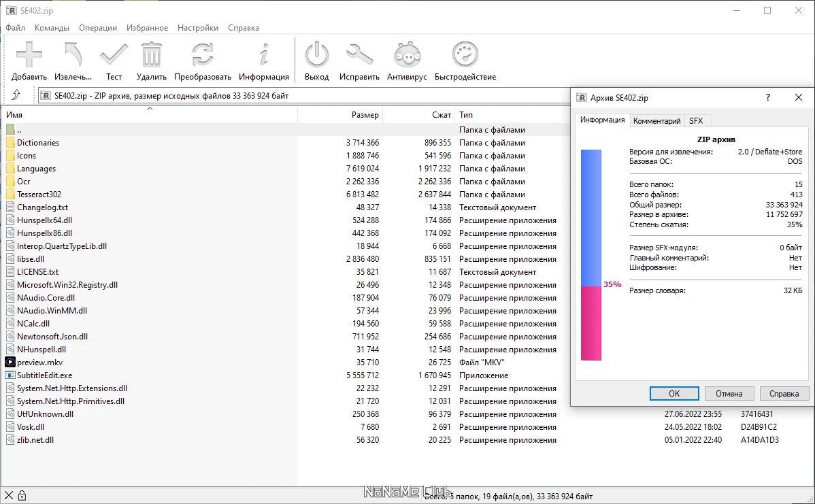Select the preview.mkv file

coord(41,362)
